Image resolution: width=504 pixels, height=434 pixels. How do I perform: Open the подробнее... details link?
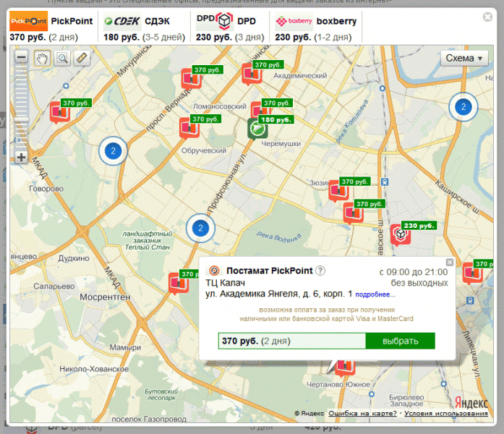375,294
